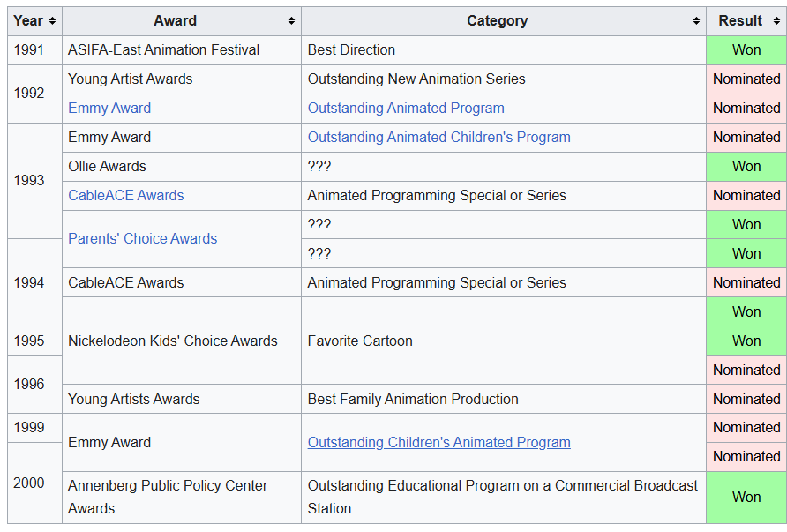Viewport: 787px width, 532px height.
Task: Open the blue Emmy Award link in 1992
Action: coord(109,108)
